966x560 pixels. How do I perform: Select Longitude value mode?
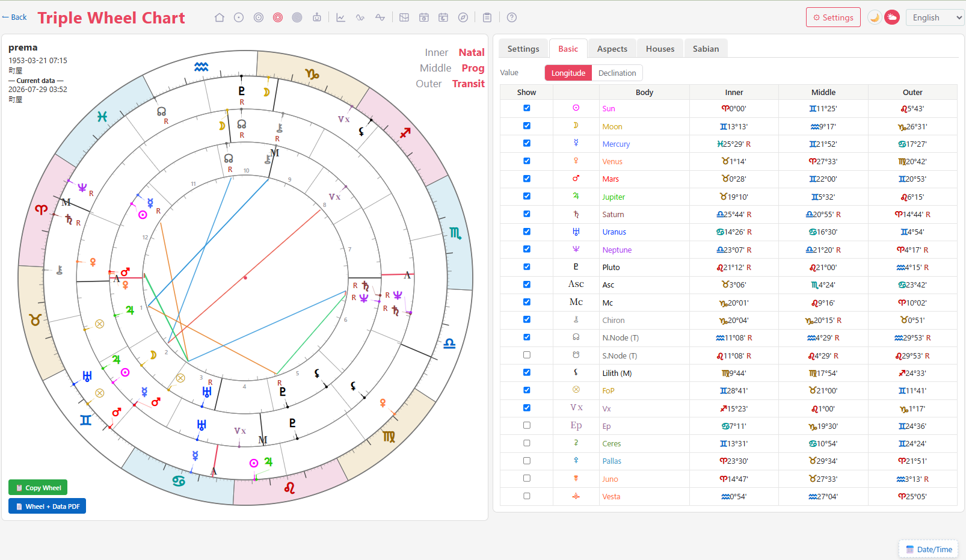click(568, 73)
